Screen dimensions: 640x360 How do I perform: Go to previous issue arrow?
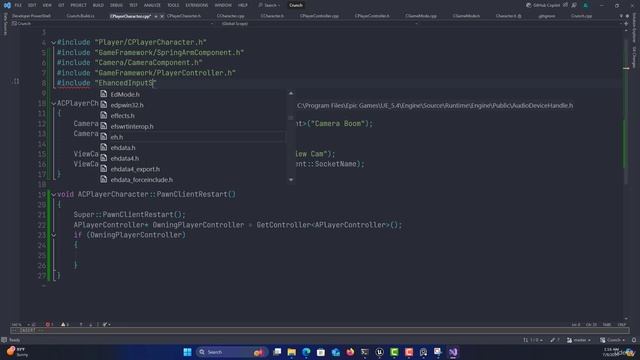point(81,325)
